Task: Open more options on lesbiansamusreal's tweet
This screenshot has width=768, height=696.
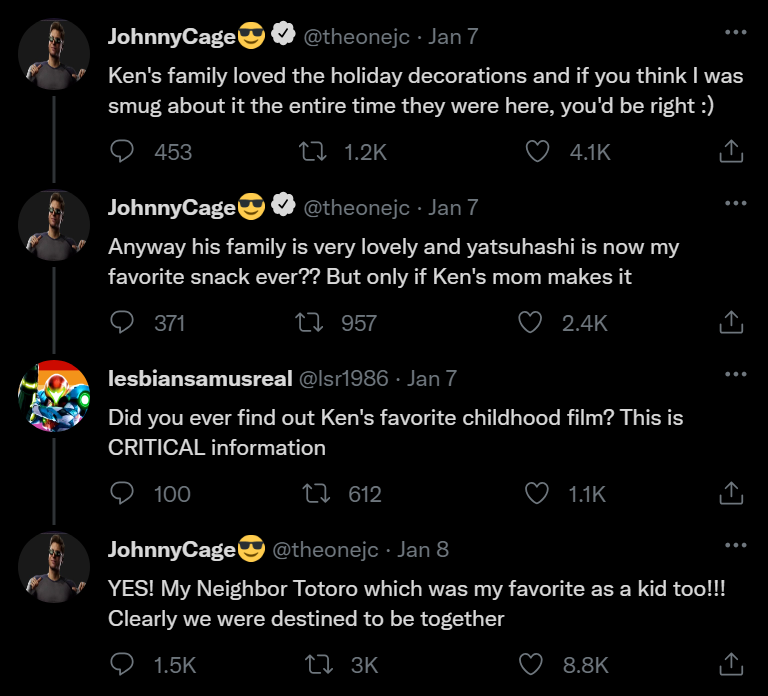Action: pos(735,375)
